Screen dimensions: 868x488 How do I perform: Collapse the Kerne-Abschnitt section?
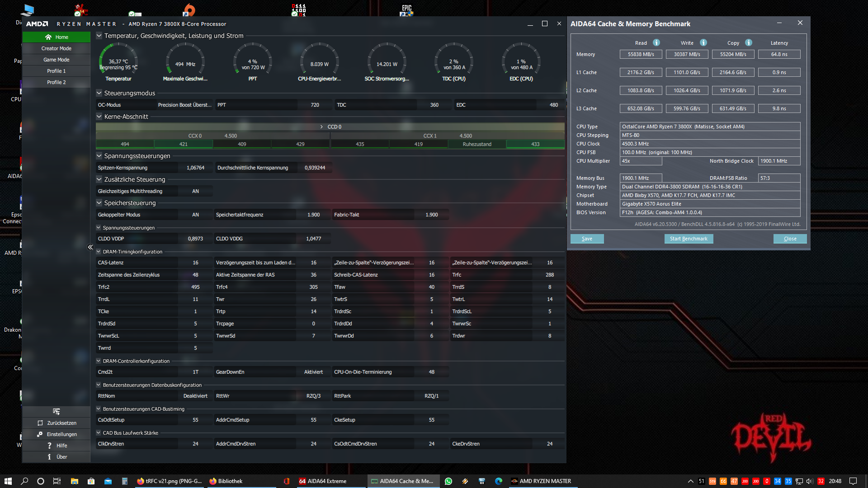tap(99, 117)
